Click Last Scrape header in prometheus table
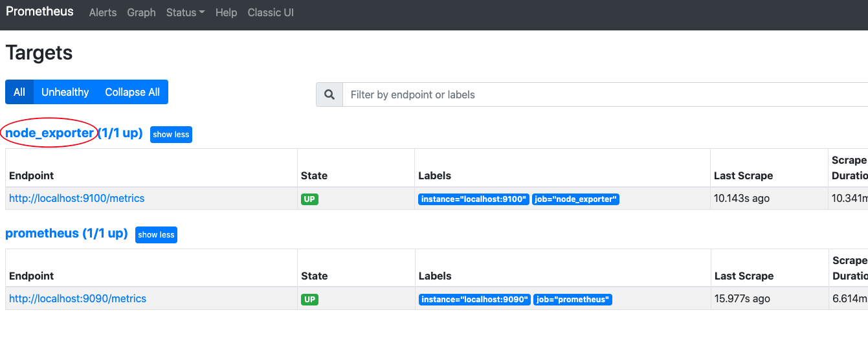This screenshot has height=343, width=868. pyautogui.click(x=744, y=276)
